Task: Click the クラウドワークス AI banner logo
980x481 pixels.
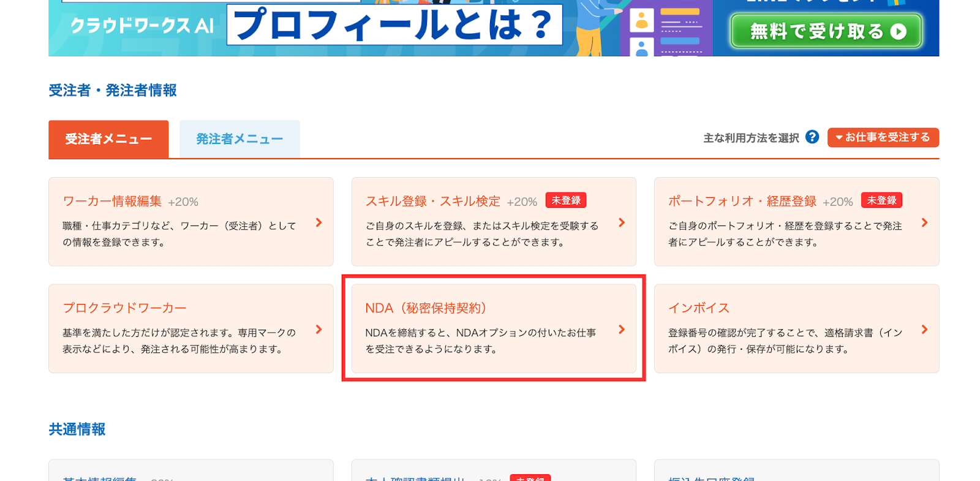Action: [x=142, y=26]
